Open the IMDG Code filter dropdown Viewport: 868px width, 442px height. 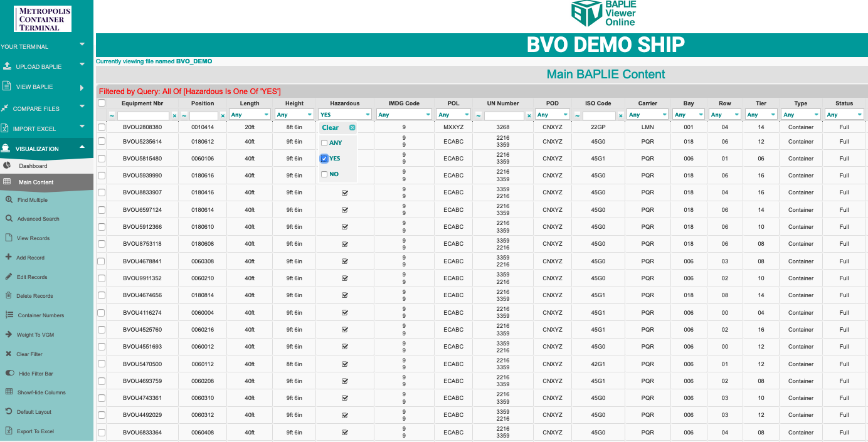point(404,115)
